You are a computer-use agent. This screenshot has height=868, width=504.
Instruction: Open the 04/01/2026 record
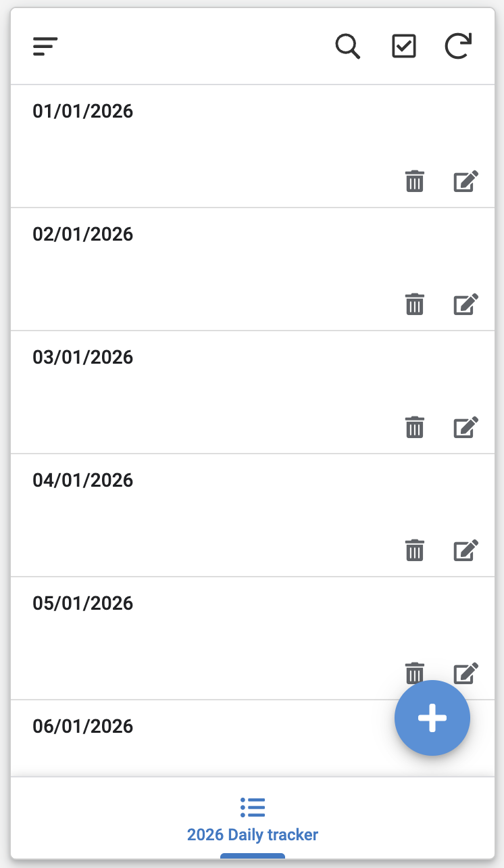tap(83, 480)
